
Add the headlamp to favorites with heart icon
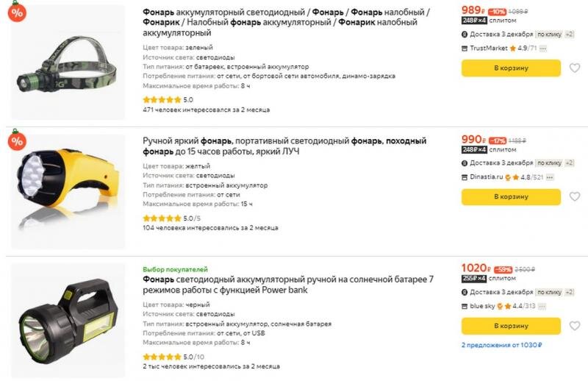(575, 68)
